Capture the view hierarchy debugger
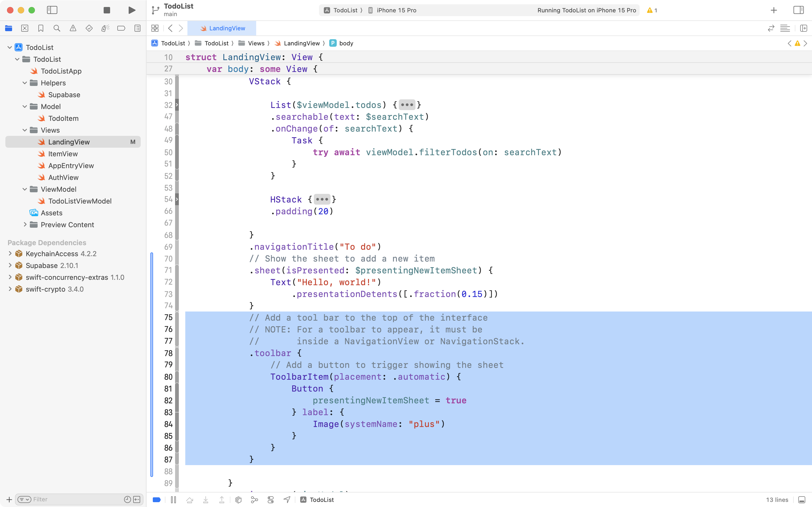This screenshot has height=507, width=812. (x=238, y=499)
